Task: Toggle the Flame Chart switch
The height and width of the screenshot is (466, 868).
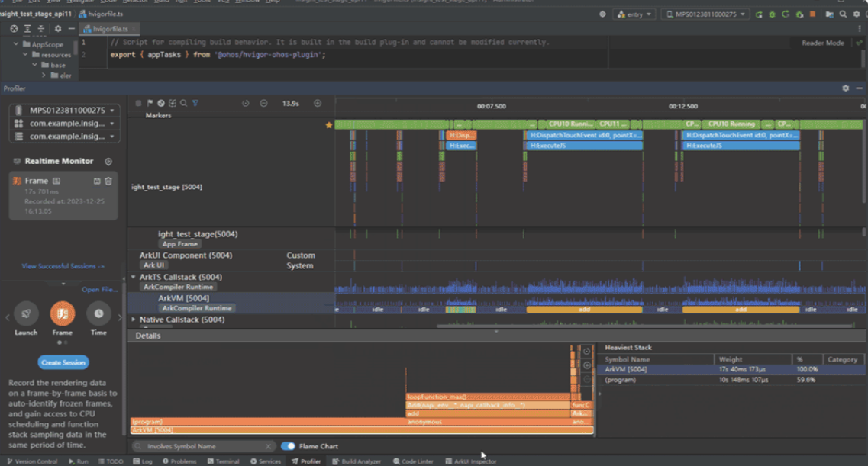Action: [288, 446]
